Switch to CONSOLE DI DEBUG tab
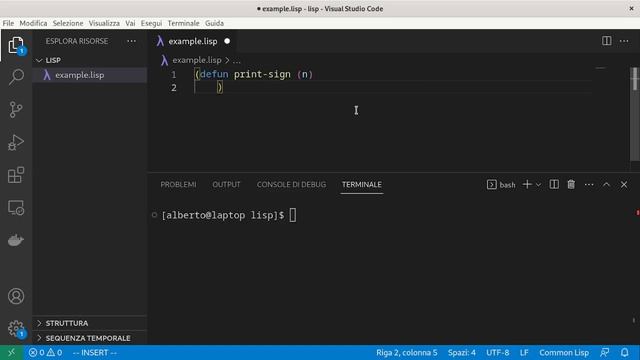The image size is (640, 360). 291,184
